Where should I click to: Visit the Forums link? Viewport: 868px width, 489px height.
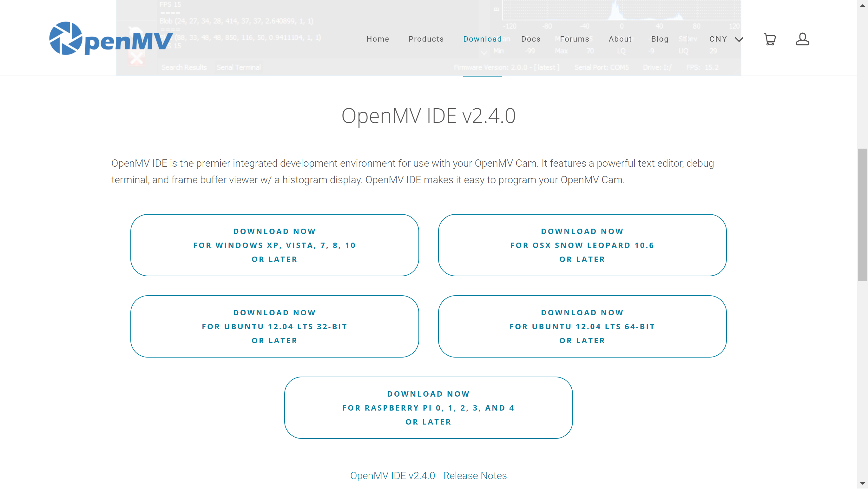(x=575, y=39)
